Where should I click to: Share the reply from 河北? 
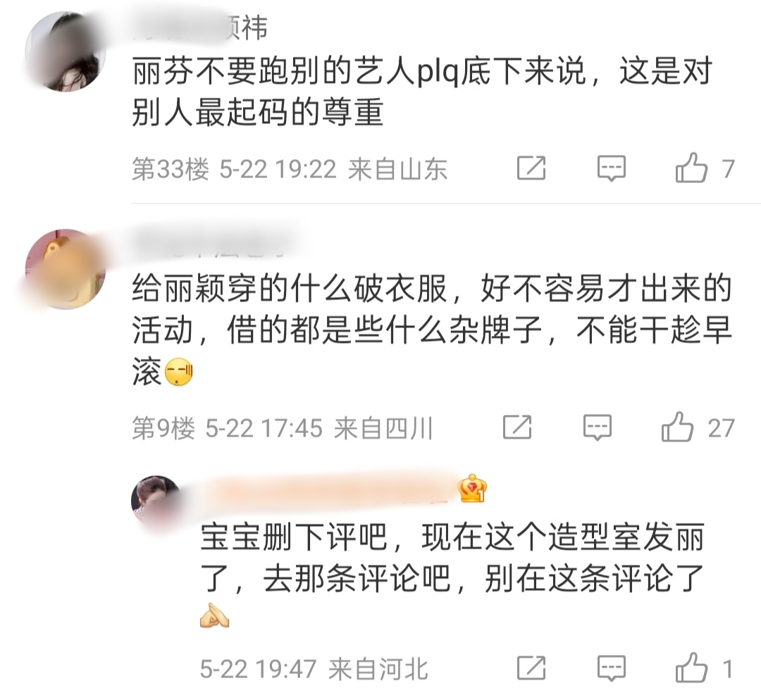coord(531,668)
